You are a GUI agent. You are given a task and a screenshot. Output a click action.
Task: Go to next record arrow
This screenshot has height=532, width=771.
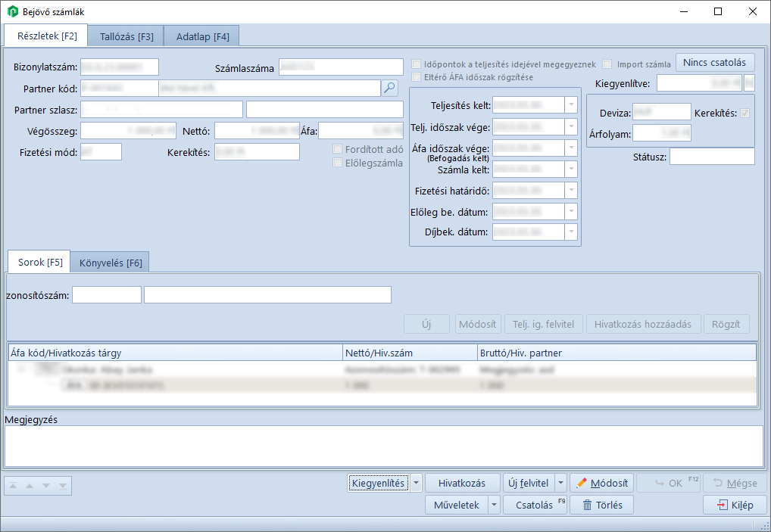pos(46,486)
